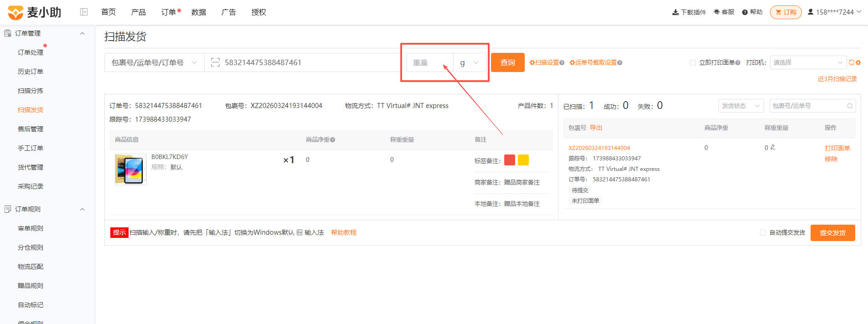This screenshot has height=324, width=868.
Task: Open printer settings via the gear icon
Action: pyautogui.click(x=858, y=62)
